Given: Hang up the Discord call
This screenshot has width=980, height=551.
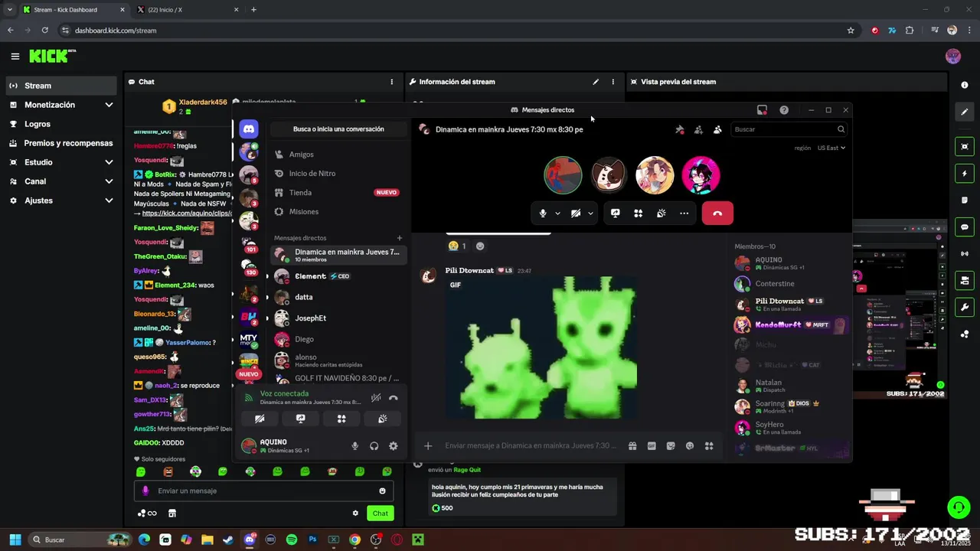Looking at the screenshot, I should tap(717, 214).
